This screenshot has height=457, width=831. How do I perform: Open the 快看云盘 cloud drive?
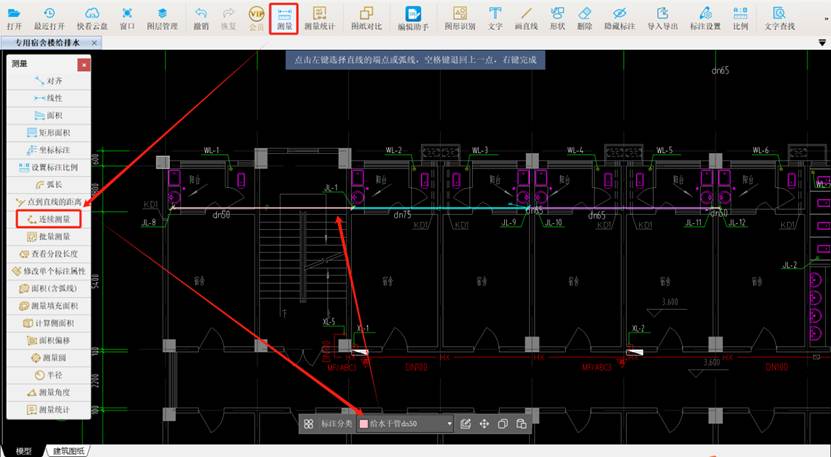[x=92, y=18]
